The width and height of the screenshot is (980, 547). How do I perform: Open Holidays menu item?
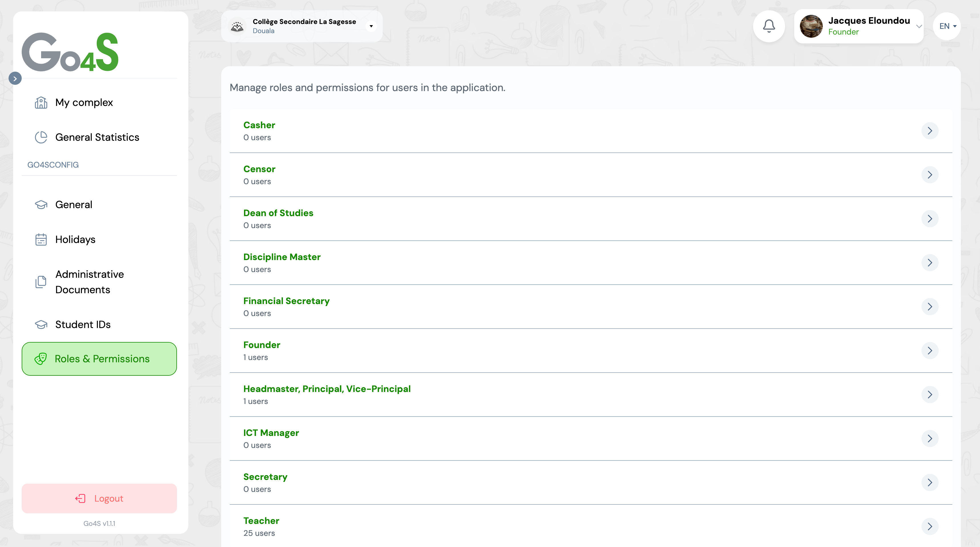(x=75, y=240)
